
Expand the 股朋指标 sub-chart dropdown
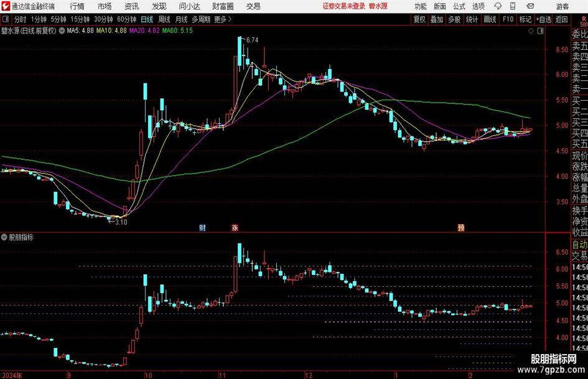(x=4, y=237)
